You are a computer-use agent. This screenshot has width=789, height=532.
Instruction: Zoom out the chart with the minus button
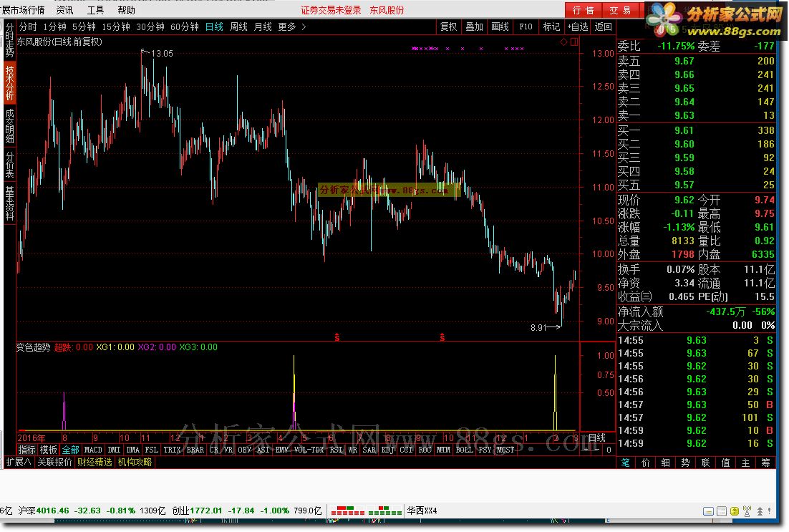click(x=597, y=450)
